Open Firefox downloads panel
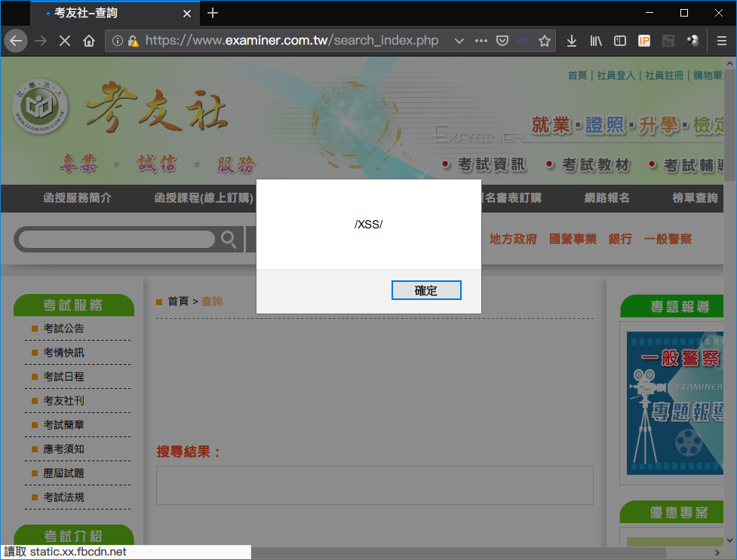Viewport: 737px width, 560px height. (572, 41)
